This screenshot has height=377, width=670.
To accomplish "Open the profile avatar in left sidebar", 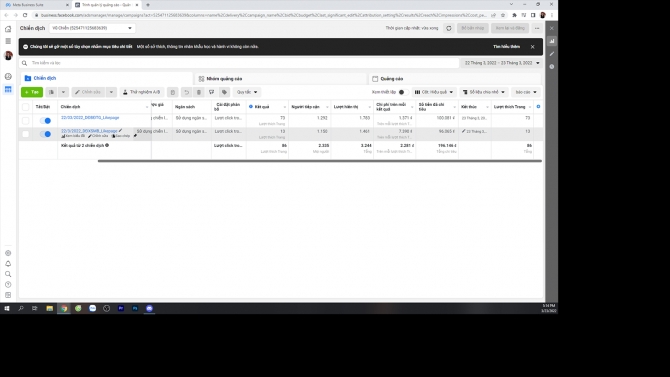I will coord(8,56).
